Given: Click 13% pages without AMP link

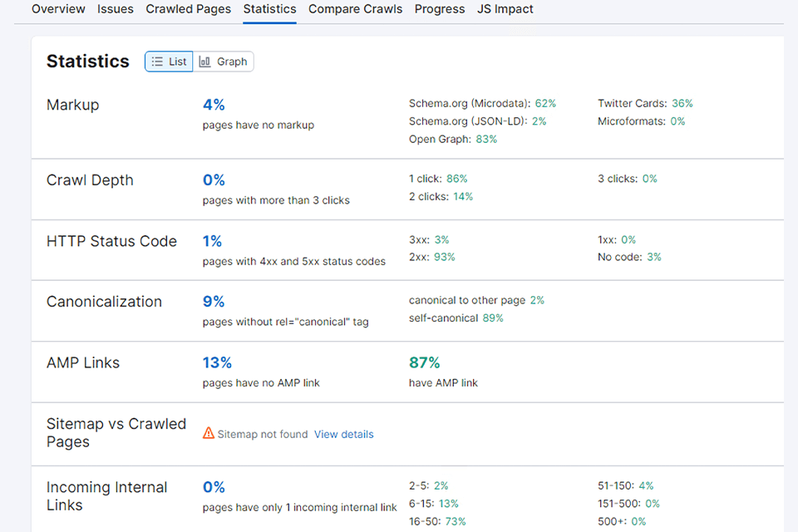Looking at the screenshot, I should pyautogui.click(x=217, y=362).
